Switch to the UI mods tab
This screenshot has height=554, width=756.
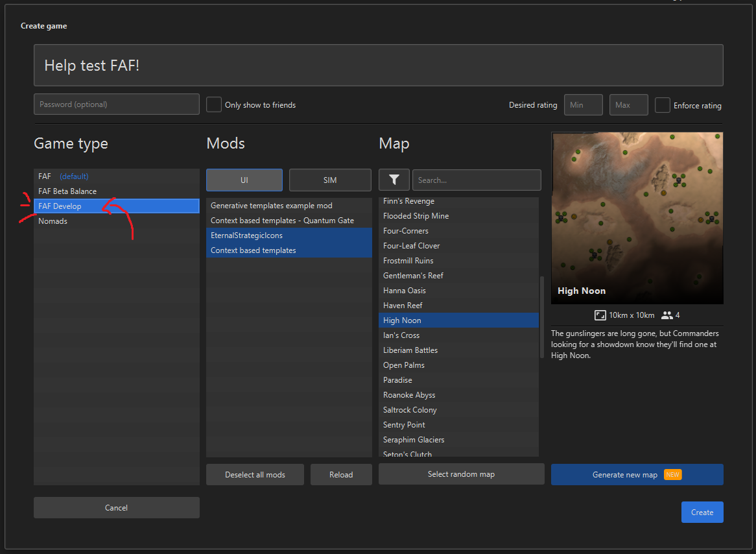(244, 180)
